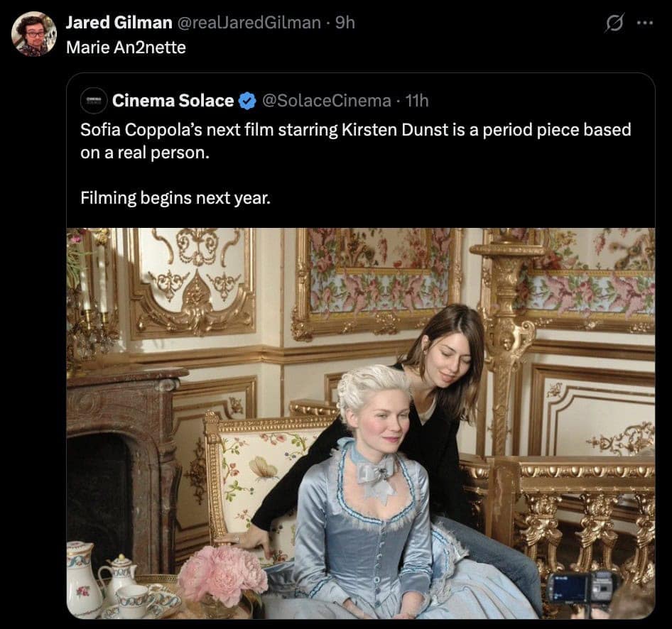Screen dimensions: 672x629
Task: Open the Jared Gilman display name link
Action: (119, 23)
